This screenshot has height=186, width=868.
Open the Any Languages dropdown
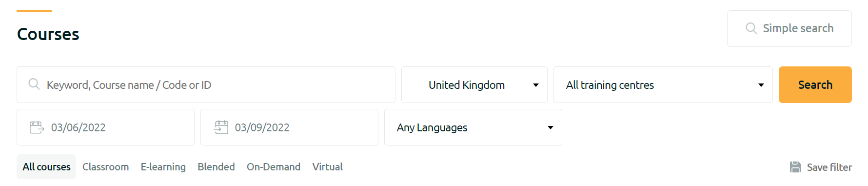473,127
